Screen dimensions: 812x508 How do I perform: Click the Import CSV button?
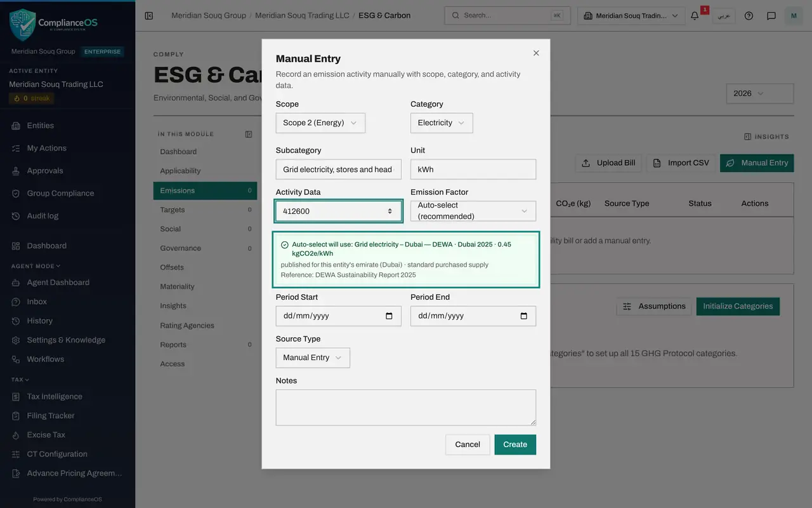click(681, 163)
